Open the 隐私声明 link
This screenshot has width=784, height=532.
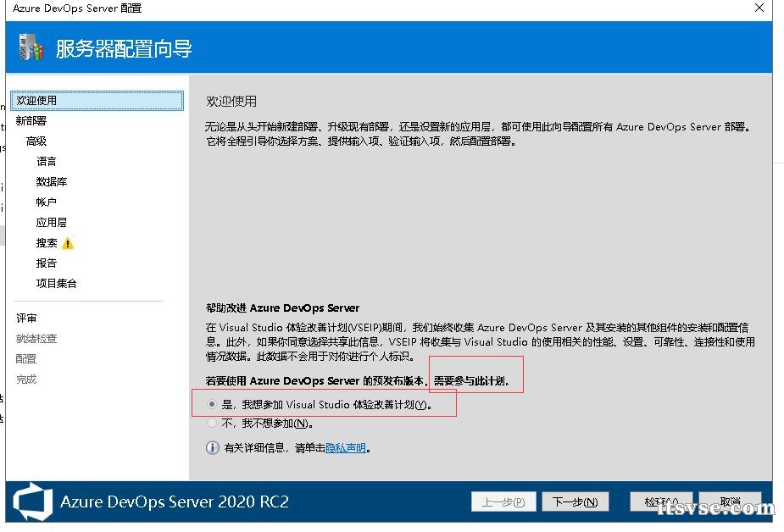(x=346, y=447)
